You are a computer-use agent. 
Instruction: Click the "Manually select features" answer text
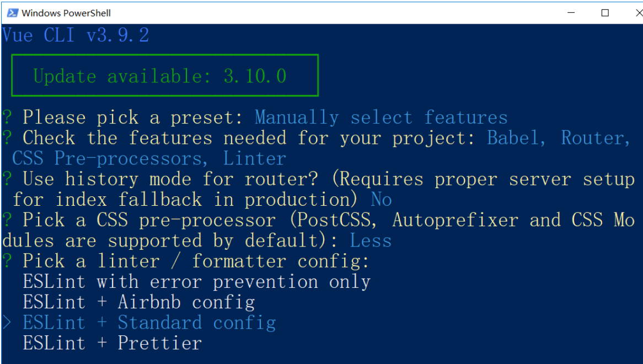point(381,117)
